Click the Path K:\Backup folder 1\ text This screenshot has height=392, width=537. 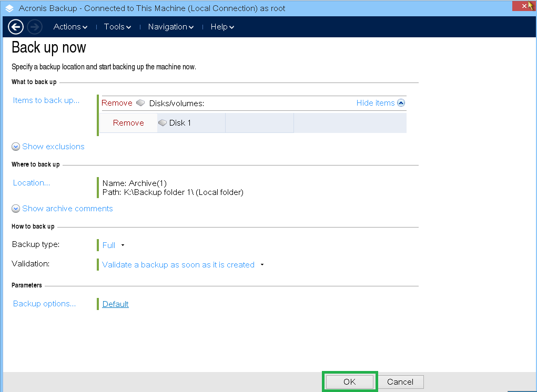click(173, 192)
